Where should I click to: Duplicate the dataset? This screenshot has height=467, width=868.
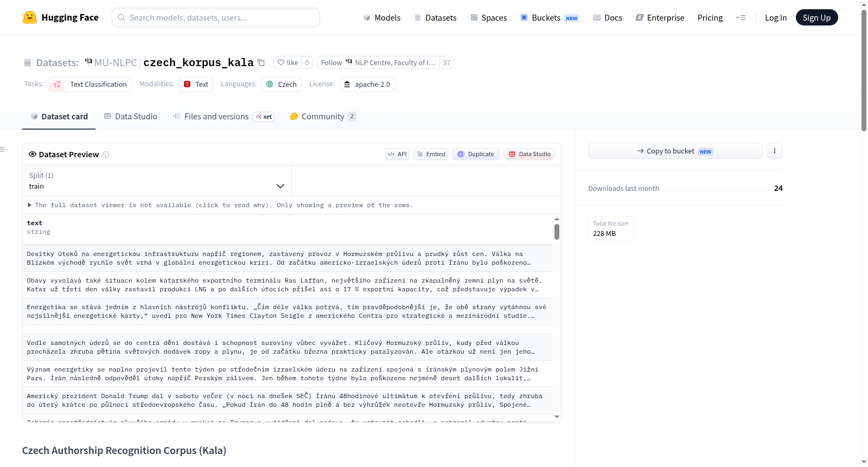pos(476,154)
